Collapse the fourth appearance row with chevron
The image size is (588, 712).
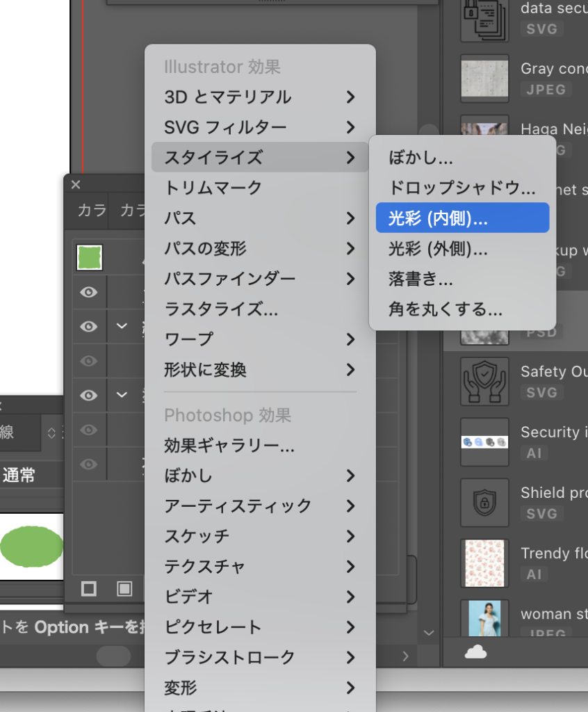122,395
